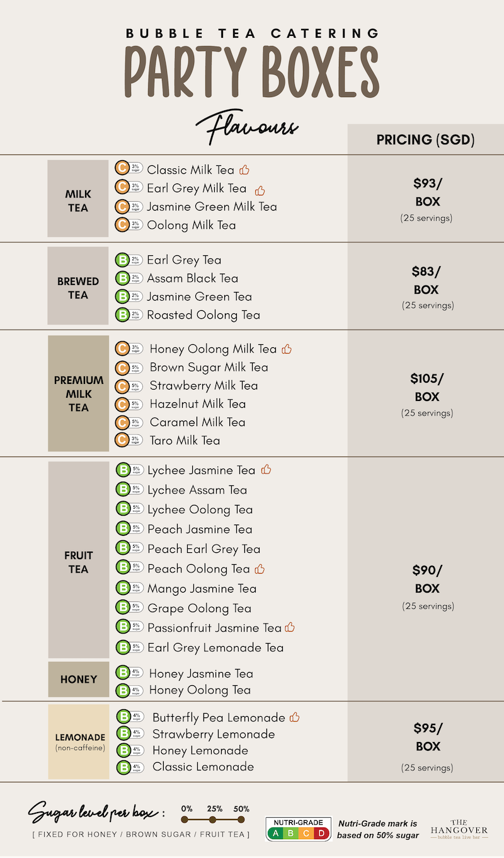
Task: Click the $83/BOX brewed tea price
Action: [427, 281]
